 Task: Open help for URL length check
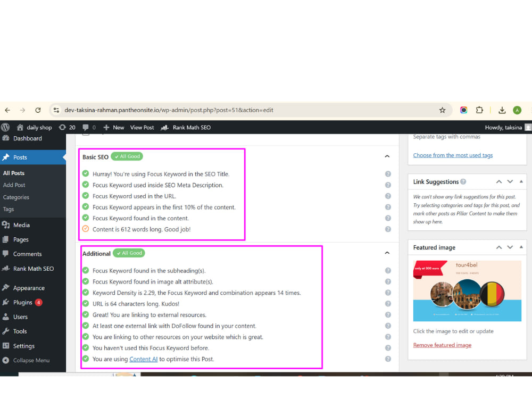[388, 304]
